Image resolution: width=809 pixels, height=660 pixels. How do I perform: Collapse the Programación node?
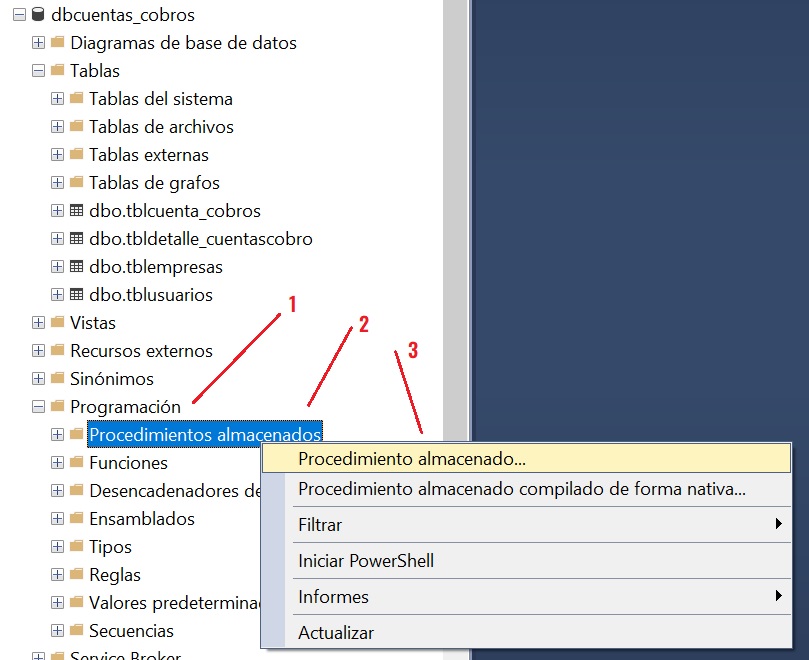point(38,407)
